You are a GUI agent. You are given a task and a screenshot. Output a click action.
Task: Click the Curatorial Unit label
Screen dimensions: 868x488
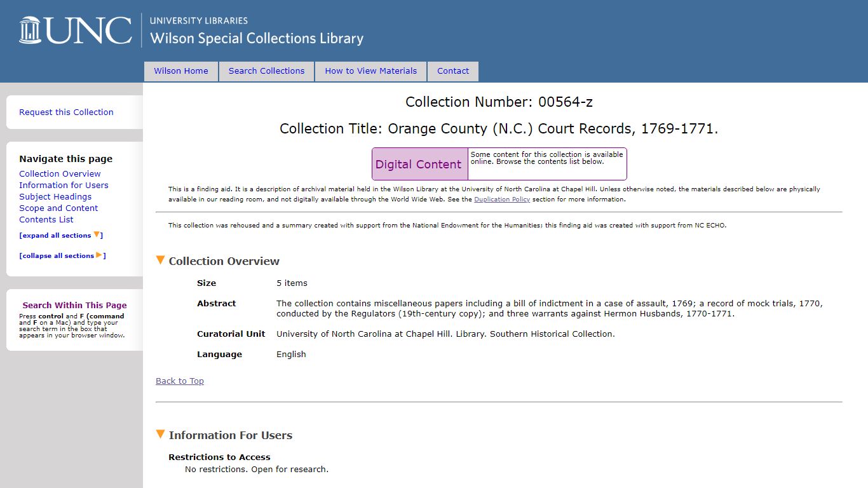pyautogui.click(x=231, y=334)
